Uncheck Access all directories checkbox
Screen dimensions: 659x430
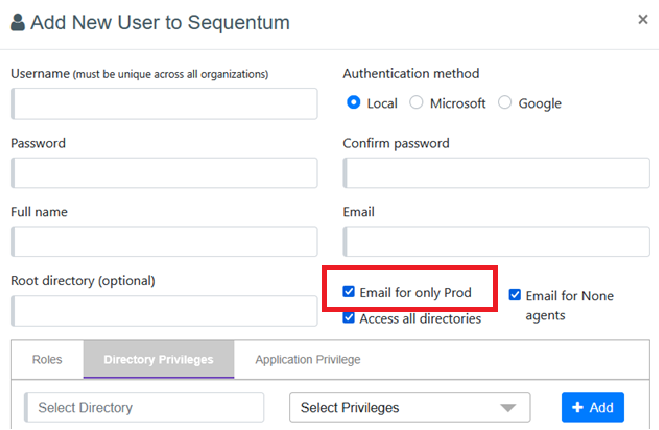click(349, 318)
